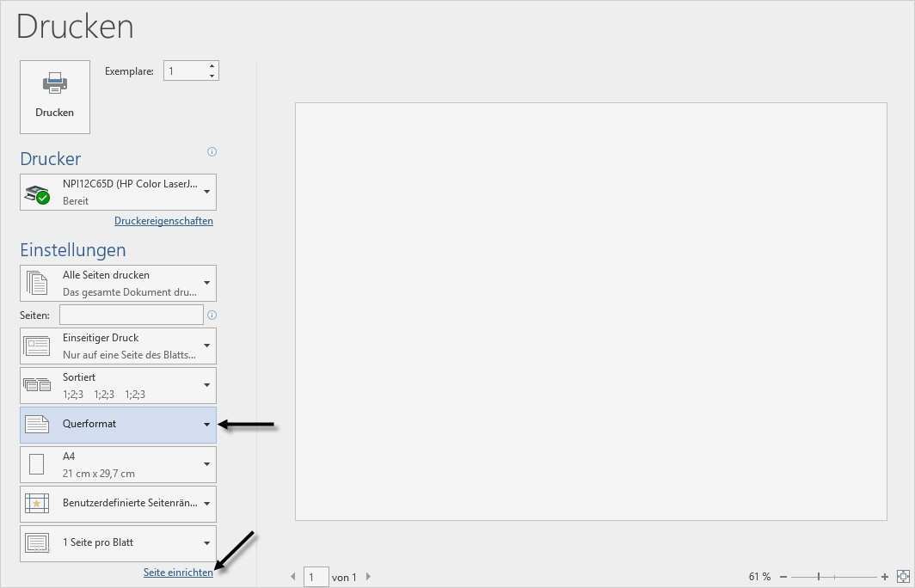Increase the Exemplare copies count
The width and height of the screenshot is (915, 588).
click(x=212, y=66)
